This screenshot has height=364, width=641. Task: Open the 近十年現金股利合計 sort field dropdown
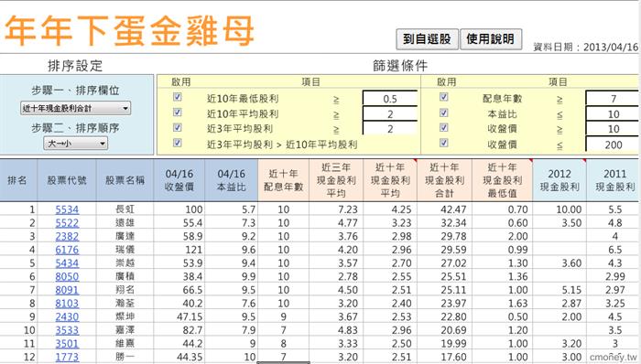(x=76, y=108)
